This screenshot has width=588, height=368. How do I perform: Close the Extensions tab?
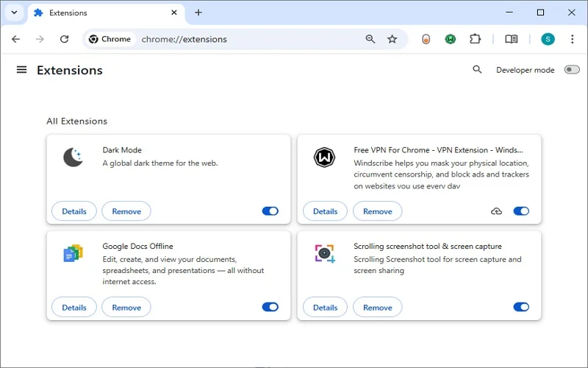pos(174,13)
